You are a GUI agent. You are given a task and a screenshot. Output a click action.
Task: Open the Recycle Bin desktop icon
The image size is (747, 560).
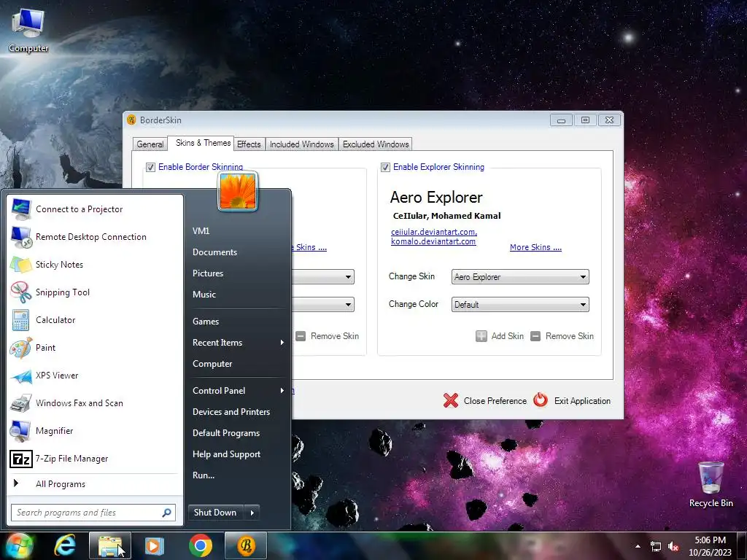pos(711,484)
